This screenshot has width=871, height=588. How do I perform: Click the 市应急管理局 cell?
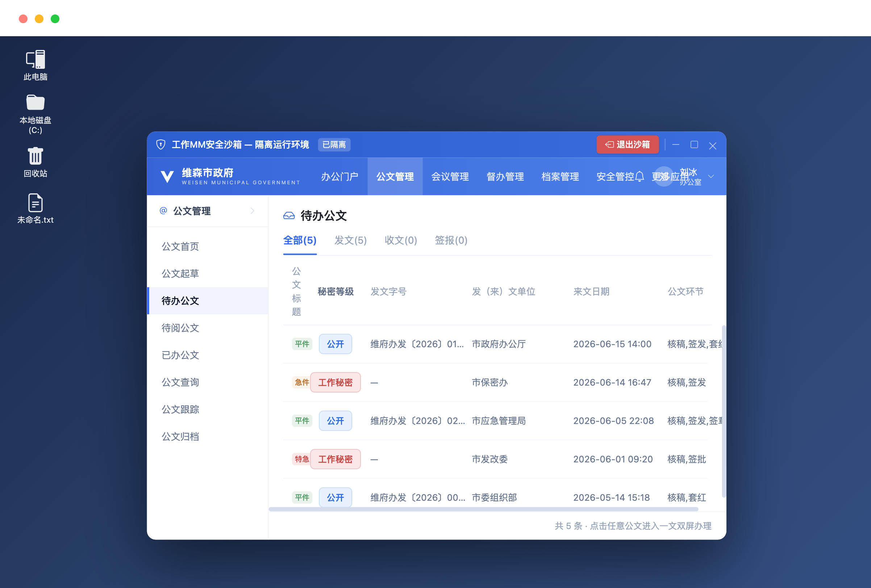click(x=499, y=421)
